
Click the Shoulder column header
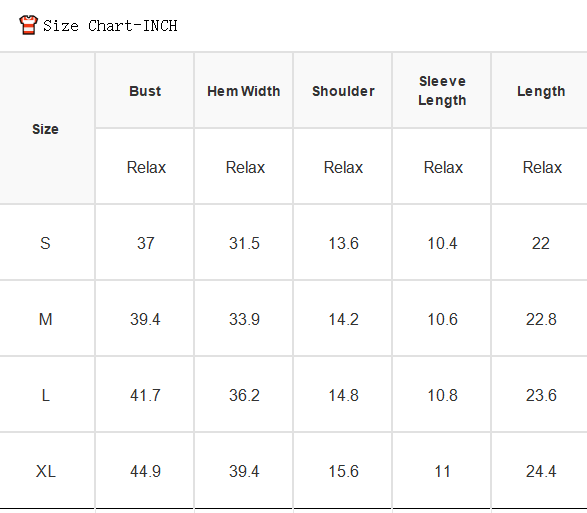click(343, 91)
